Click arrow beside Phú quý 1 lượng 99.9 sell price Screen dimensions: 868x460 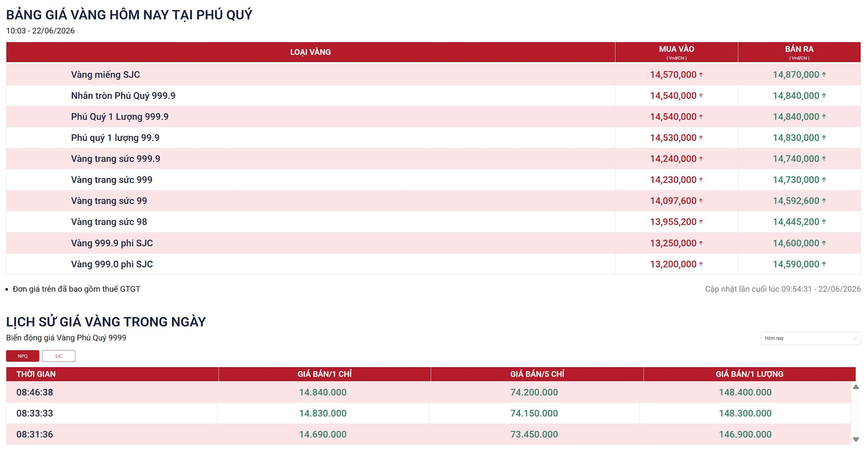point(824,138)
